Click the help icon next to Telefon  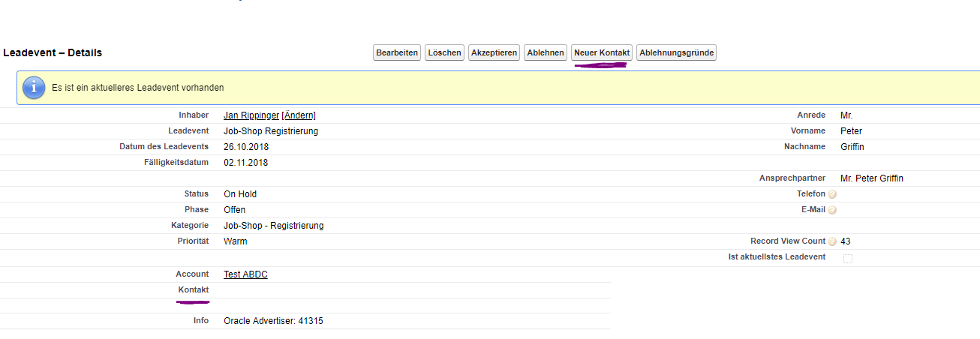832,194
